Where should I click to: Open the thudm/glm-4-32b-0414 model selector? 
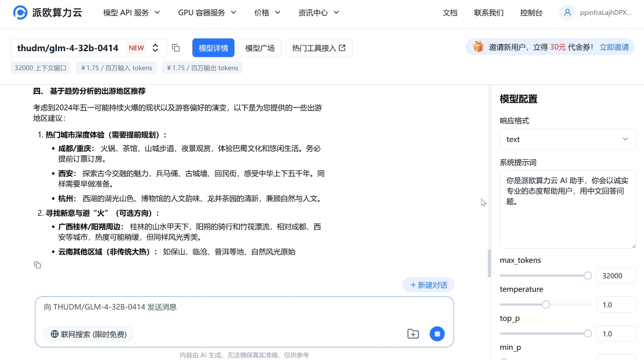(89, 48)
